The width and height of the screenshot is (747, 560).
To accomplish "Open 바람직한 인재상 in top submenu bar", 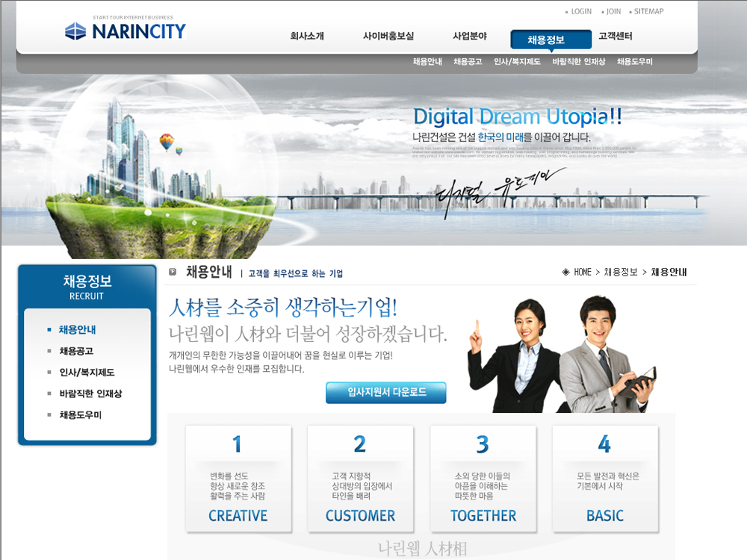I will coord(578,62).
